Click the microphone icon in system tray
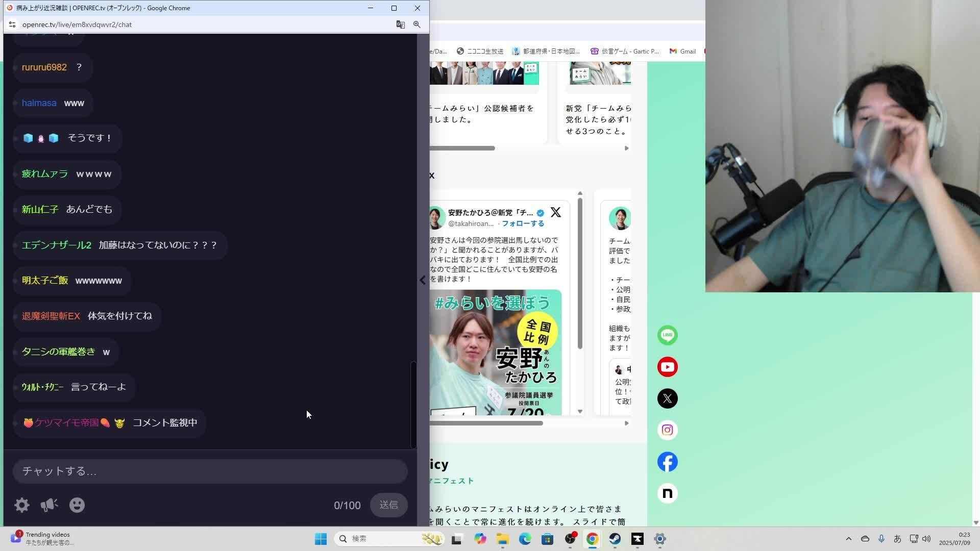This screenshot has height=551, width=980. (881, 539)
